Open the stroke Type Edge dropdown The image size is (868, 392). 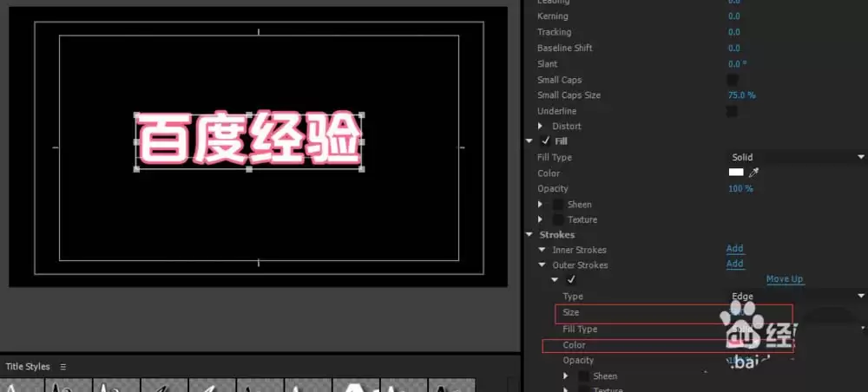(795, 296)
